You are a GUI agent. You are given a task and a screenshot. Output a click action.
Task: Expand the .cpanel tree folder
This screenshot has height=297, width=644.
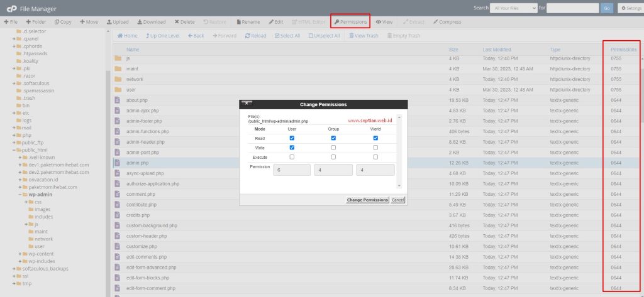(14, 39)
